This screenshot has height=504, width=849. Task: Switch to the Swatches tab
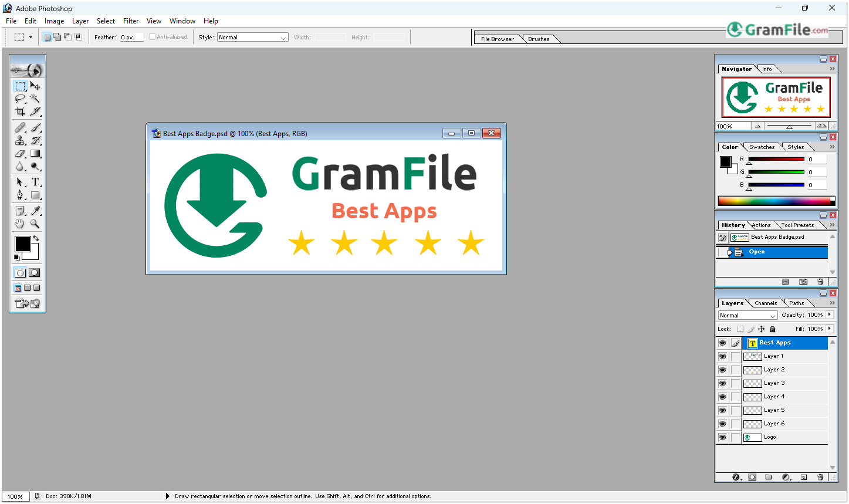click(x=762, y=147)
